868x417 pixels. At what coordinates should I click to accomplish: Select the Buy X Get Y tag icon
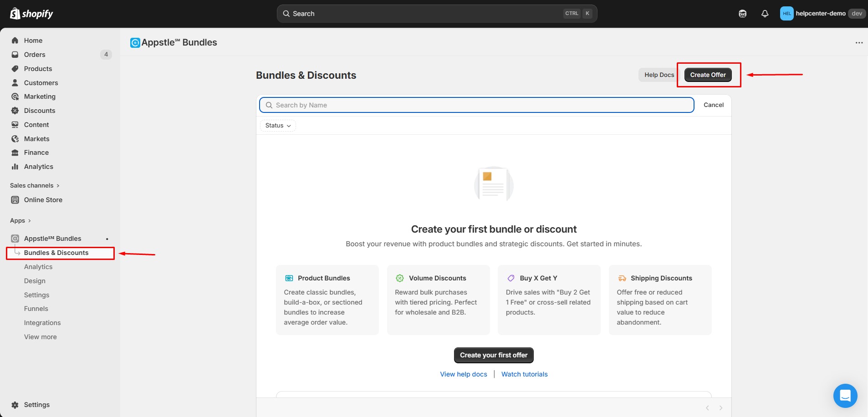[x=511, y=278]
